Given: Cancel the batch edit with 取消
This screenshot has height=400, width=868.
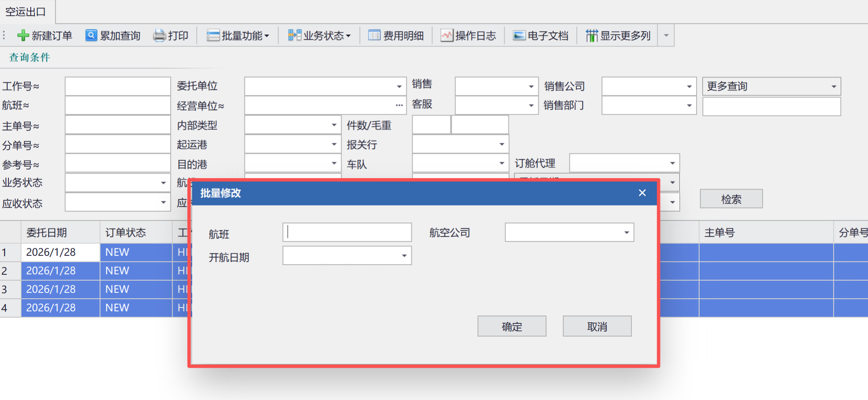Looking at the screenshot, I should [x=597, y=326].
